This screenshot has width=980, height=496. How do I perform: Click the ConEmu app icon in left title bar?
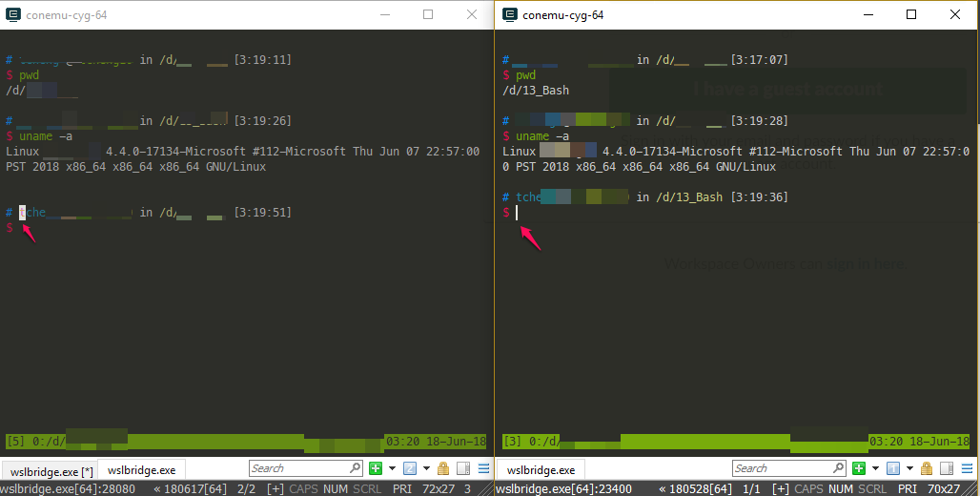click(x=13, y=15)
